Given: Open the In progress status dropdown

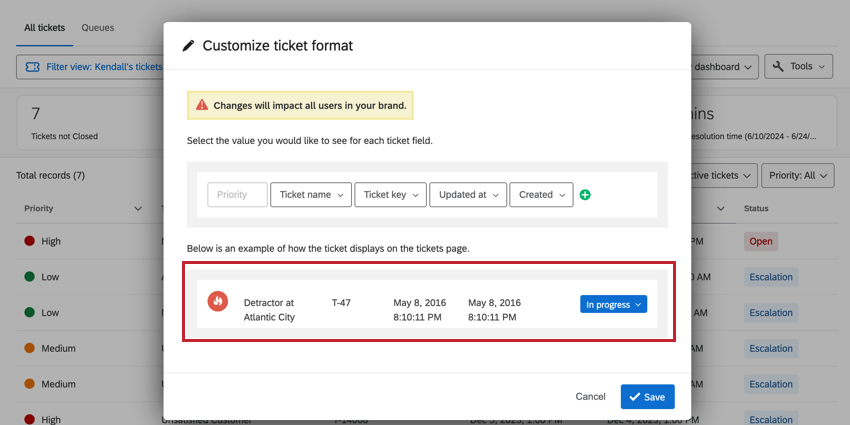Looking at the screenshot, I should click(614, 305).
